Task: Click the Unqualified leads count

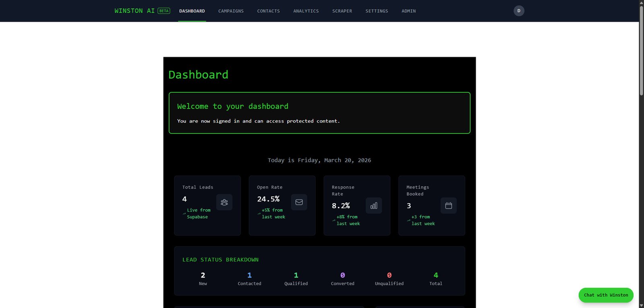Action: pyautogui.click(x=389, y=275)
